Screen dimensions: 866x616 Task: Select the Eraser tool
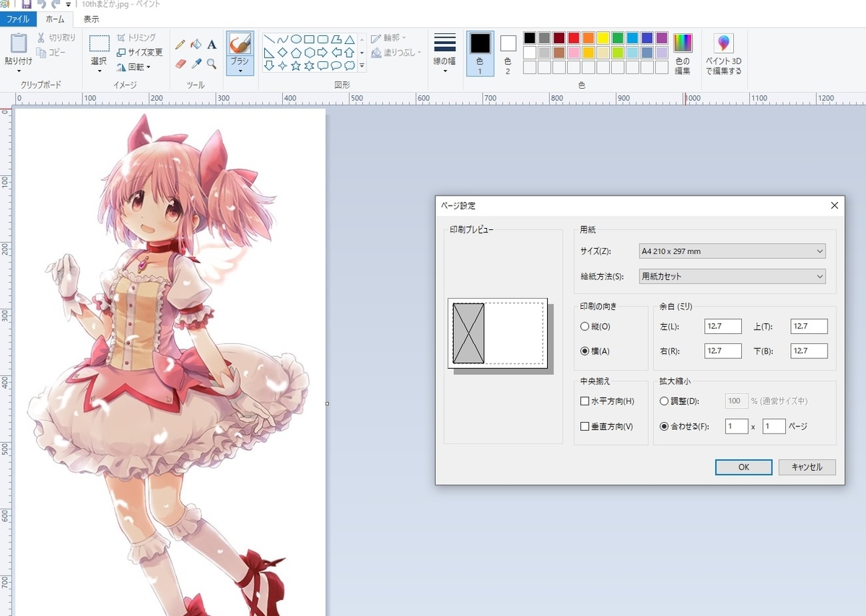pyautogui.click(x=180, y=63)
